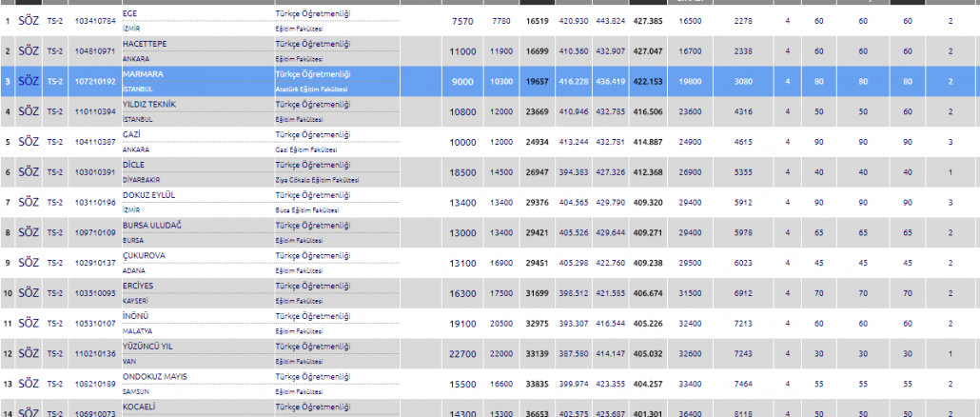Image resolution: width=980 pixels, height=417 pixels.
Task: Select YÜZÜNCÜ YIL university entry
Action: (148, 346)
